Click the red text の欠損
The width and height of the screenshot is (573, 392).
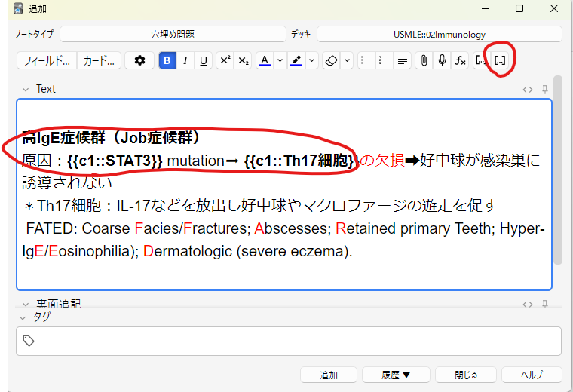[x=382, y=161]
